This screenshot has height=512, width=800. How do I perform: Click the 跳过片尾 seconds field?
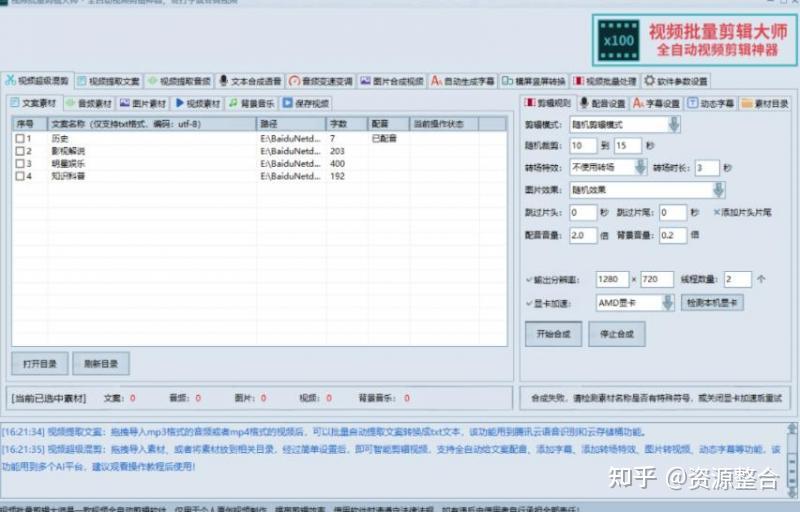pos(672,212)
